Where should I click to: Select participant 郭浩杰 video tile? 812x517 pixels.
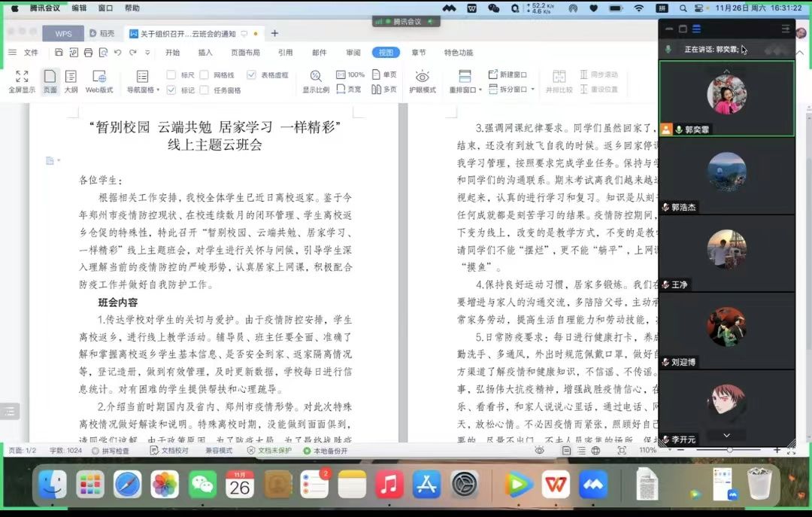[x=726, y=176]
